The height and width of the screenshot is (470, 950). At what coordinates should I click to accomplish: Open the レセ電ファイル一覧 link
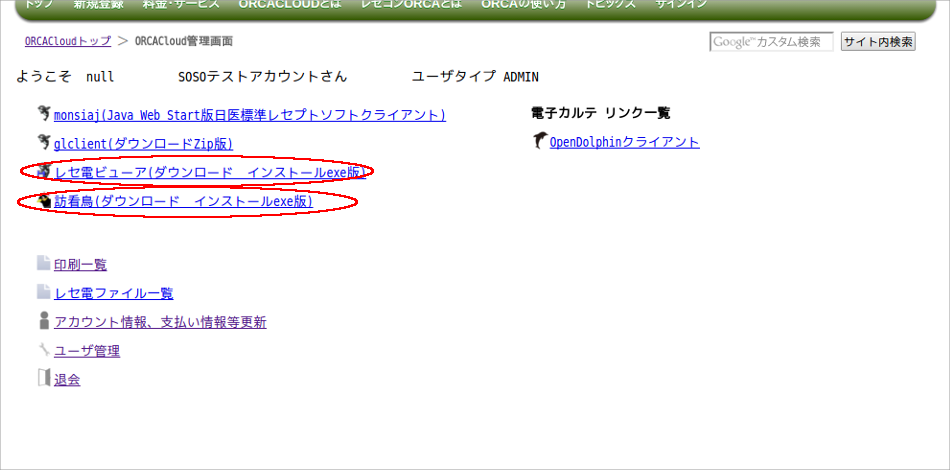click(114, 294)
